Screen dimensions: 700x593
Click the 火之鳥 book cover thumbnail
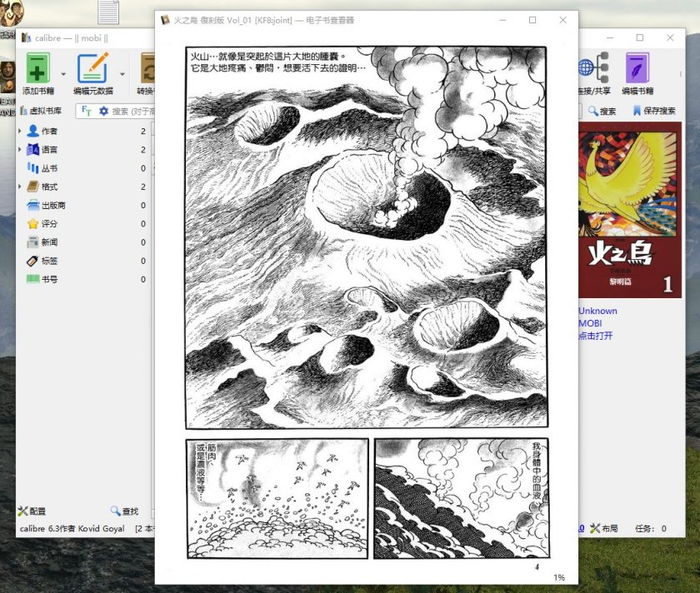click(630, 210)
